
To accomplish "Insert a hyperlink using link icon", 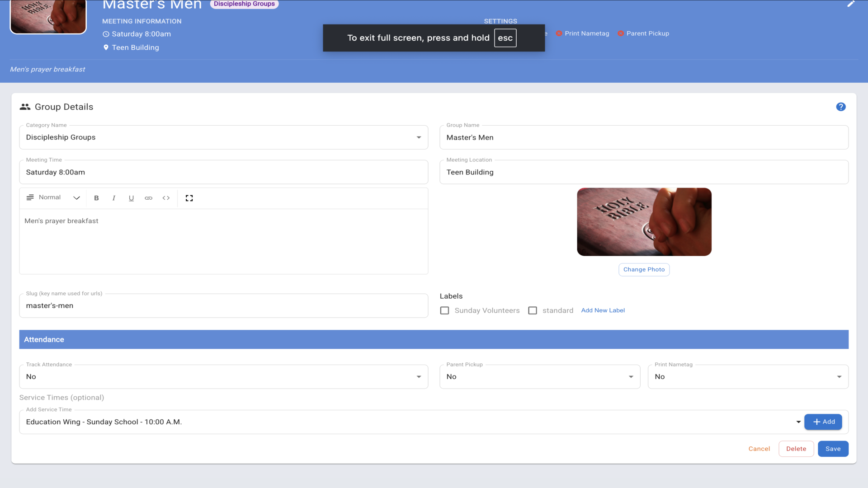I will [148, 198].
